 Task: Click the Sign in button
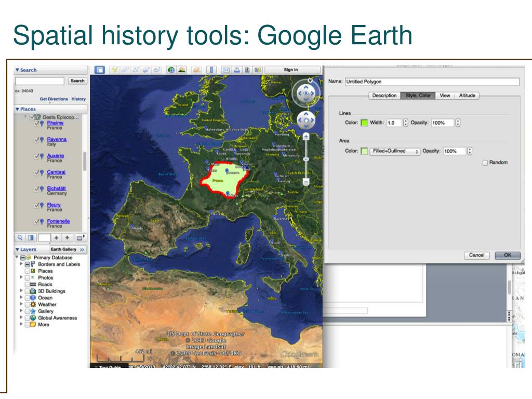291,70
